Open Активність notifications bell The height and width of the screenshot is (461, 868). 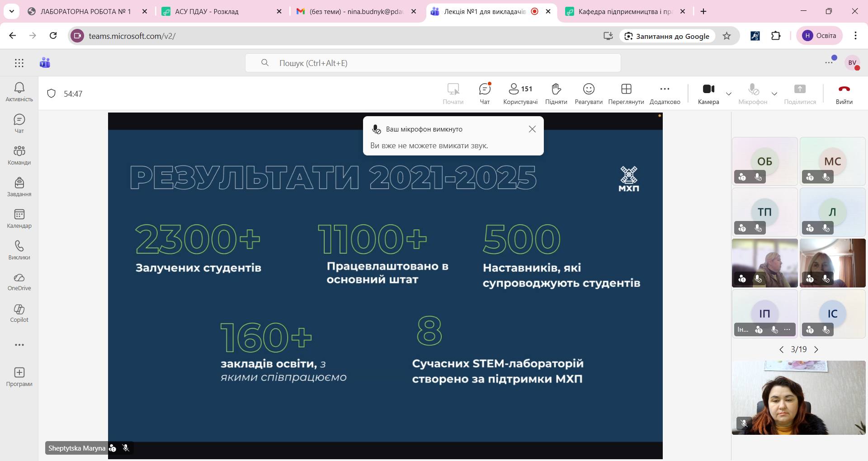(x=19, y=92)
